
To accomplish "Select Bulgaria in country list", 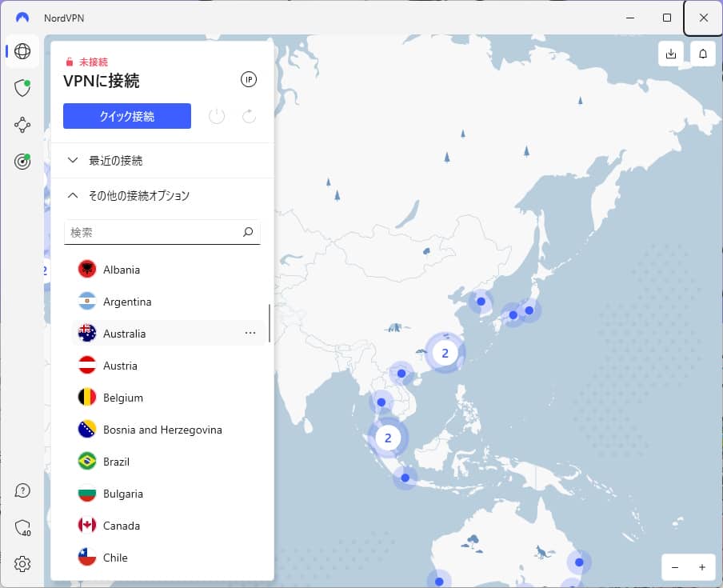I will pos(169,494).
